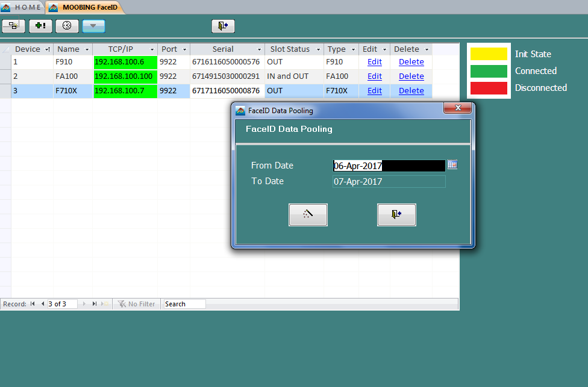Click the yellow Init State color swatch

[x=488, y=54]
